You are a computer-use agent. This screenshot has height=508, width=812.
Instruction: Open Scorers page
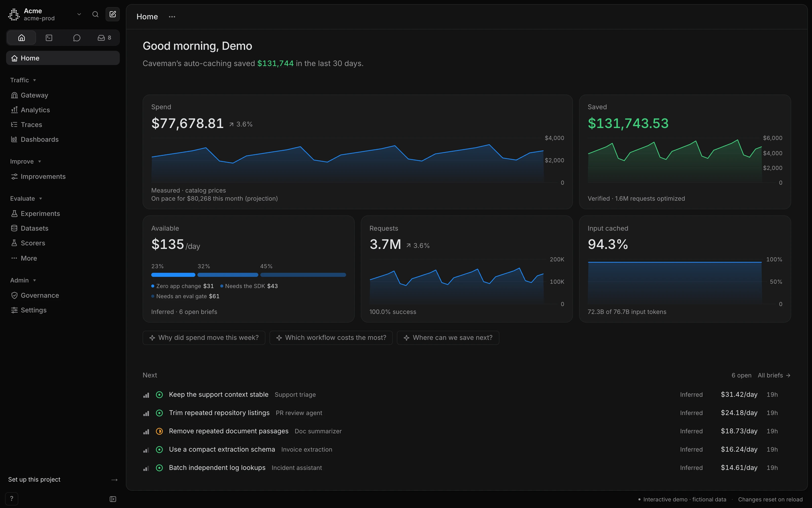[63, 243]
